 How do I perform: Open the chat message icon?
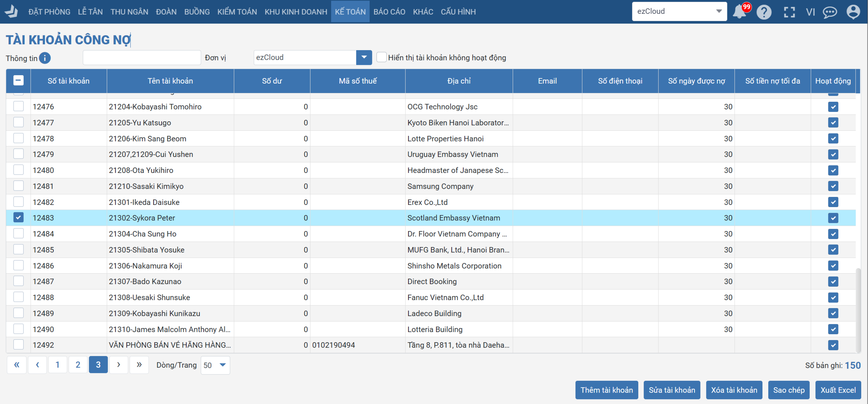pyautogui.click(x=830, y=12)
